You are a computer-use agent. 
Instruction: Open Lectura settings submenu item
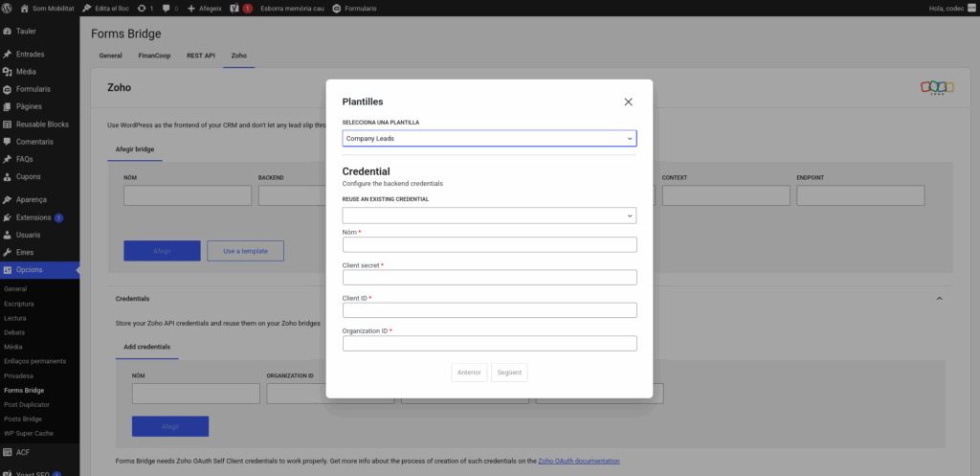click(15, 318)
